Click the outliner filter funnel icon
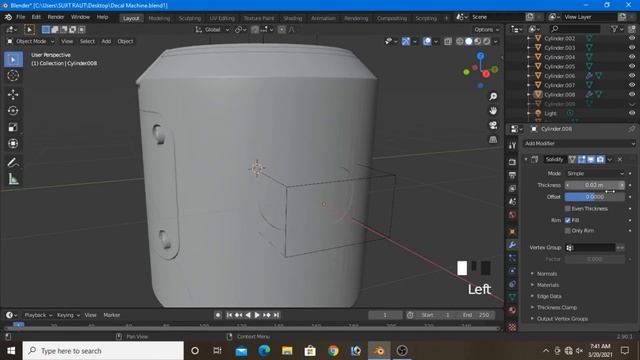Screen dimensions: 640x360 (614, 29)
